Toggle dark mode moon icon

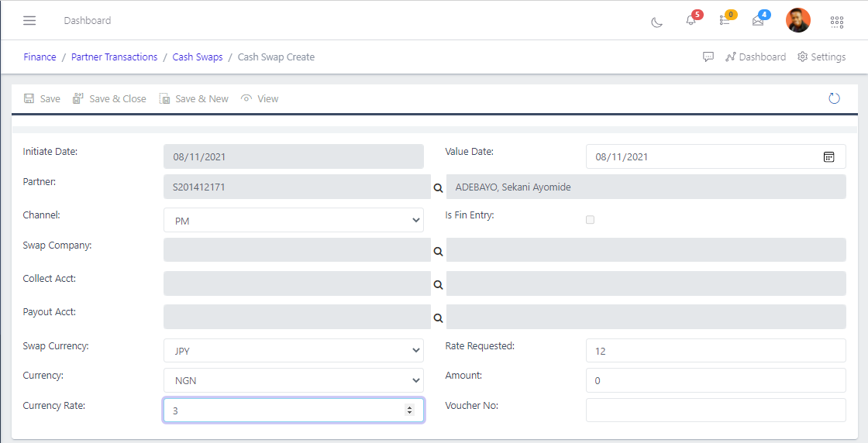(656, 21)
